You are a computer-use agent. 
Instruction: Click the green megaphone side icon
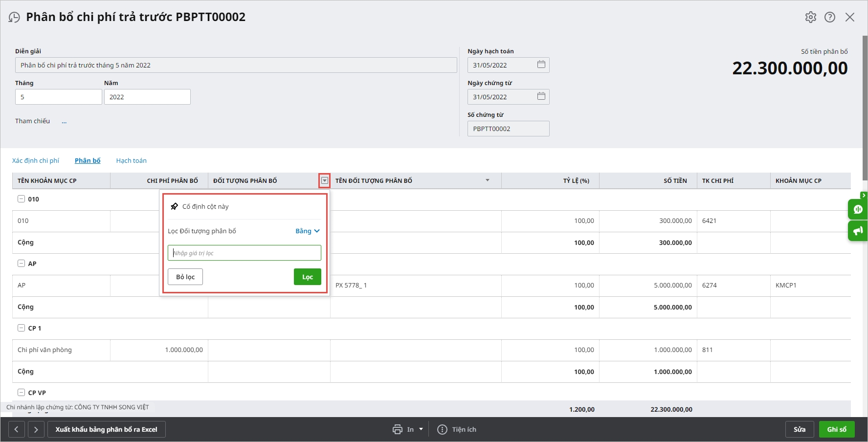(858, 231)
